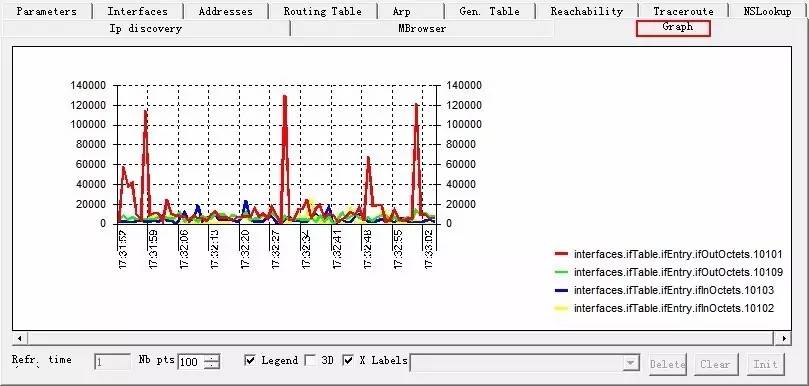Click the Delete button
Screen dimensions: 809x386
pyautogui.click(x=668, y=364)
